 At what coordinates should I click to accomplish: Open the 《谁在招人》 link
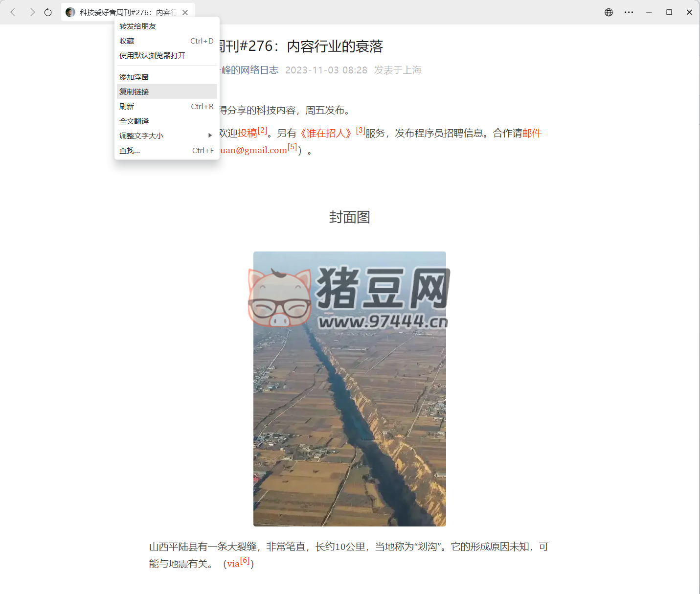[326, 134]
